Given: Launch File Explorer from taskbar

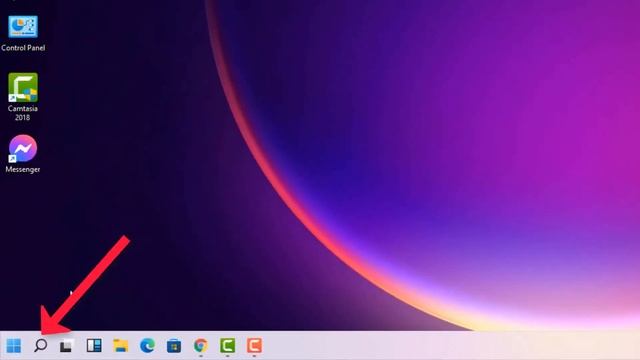Looking at the screenshot, I should [120, 346].
